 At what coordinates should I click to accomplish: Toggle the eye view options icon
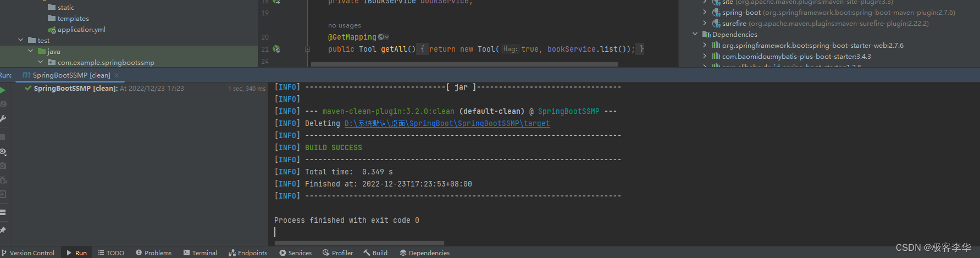pyautogui.click(x=3, y=151)
